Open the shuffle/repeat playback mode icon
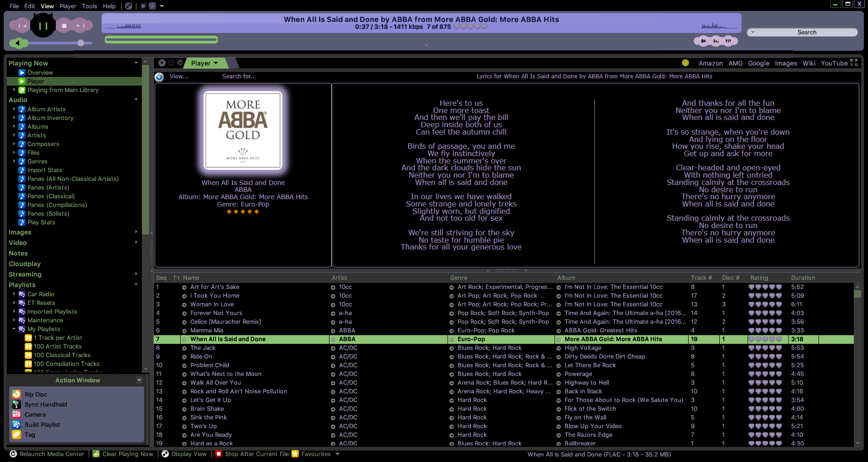Viewport: 868px width, 462px height. click(703, 41)
